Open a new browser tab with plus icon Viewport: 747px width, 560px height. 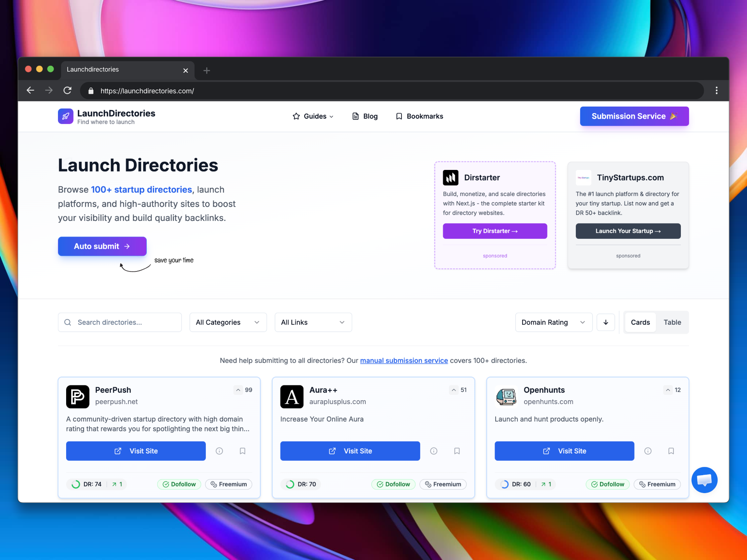207,70
